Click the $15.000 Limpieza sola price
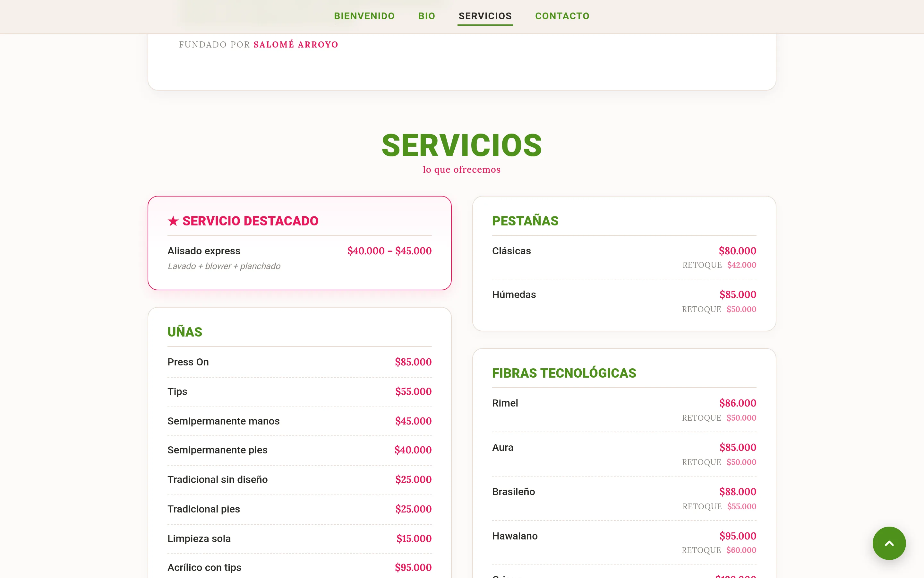Screen dimensions: 924x578 (414, 539)
